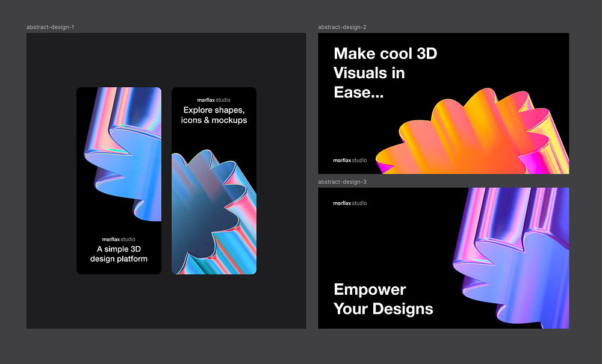Screen dimensions: 602x364
Task: Click morflax studio logo in abstract-design-3
Action: coord(350,203)
